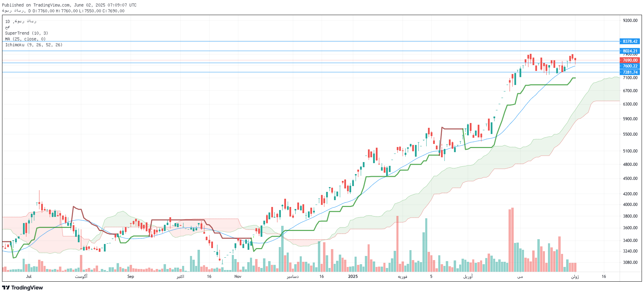Click the آگوست label on time axis
Image resolution: width=644 pixels, height=294 pixels.
[81, 277]
